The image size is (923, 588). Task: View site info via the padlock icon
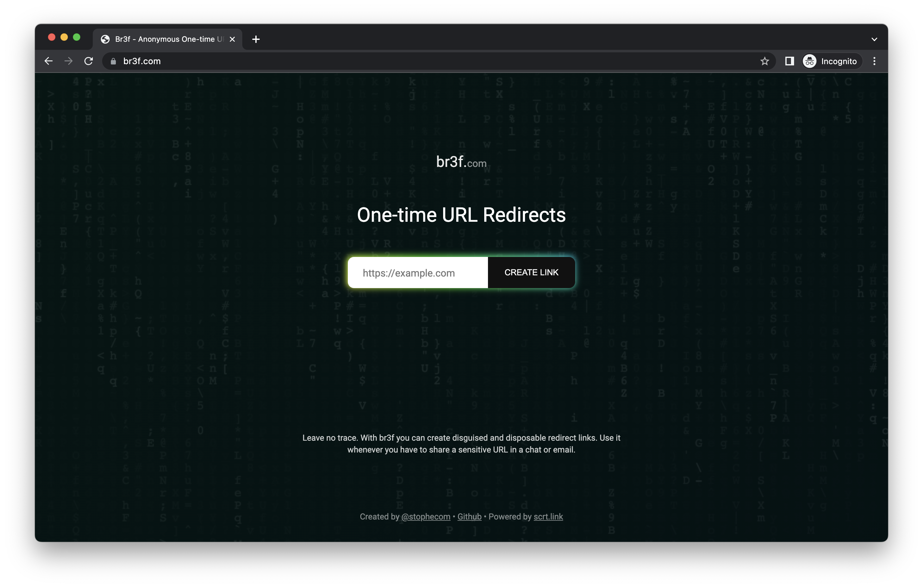[x=113, y=61]
